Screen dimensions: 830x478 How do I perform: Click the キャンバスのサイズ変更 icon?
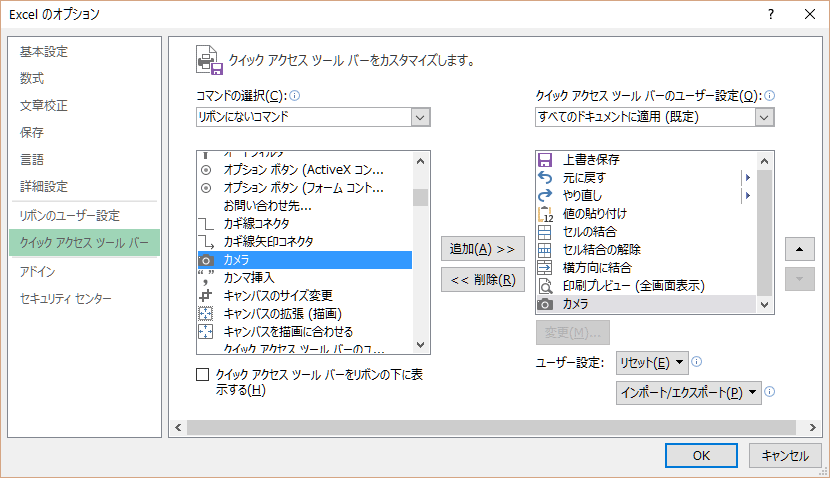[x=206, y=295]
